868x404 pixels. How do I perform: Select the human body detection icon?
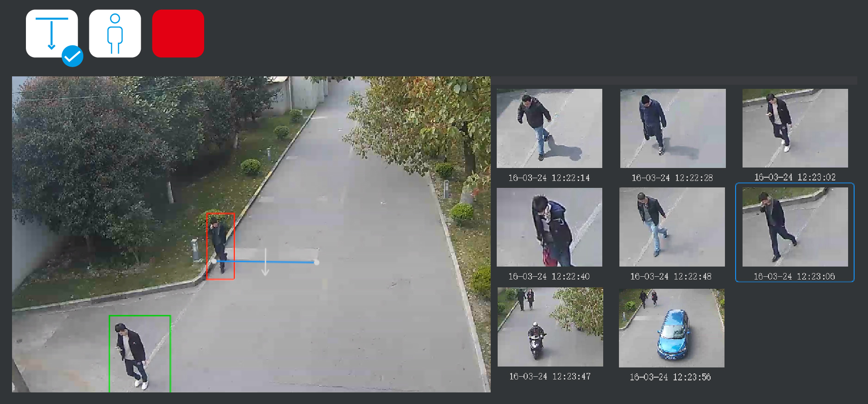click(115, 34)
